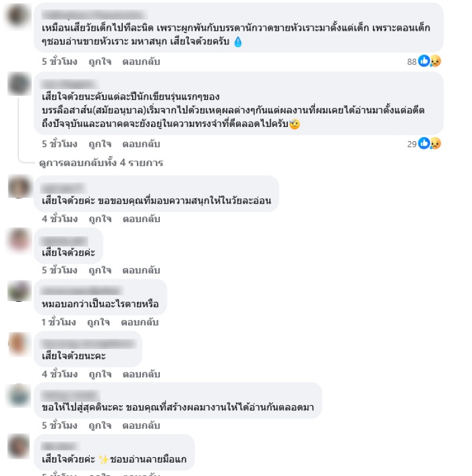Click ตอบกลับ under หมอบอกว่าเป็นอะไรตายหรือ comment
This screenshot has height=476, width=472.
tap(140, 322)
